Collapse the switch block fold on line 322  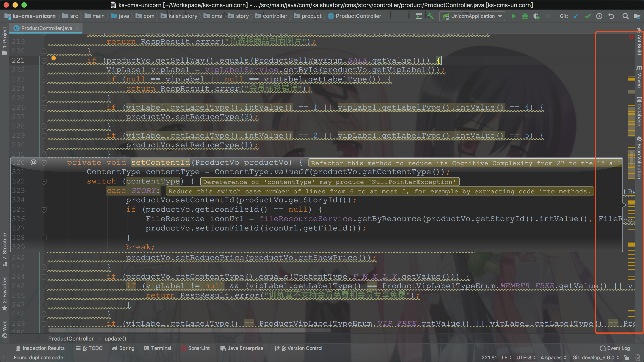[x=44, y=181]
